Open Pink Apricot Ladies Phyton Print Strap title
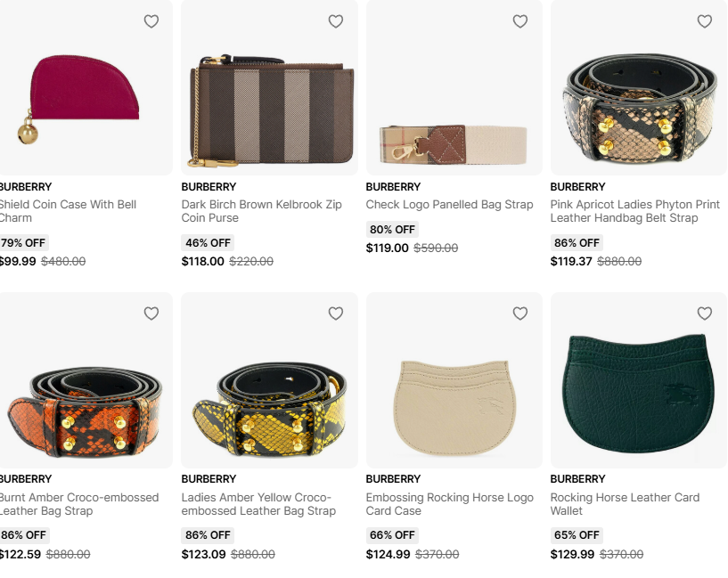This screenshot has width=728, height=578. point(634,211)
